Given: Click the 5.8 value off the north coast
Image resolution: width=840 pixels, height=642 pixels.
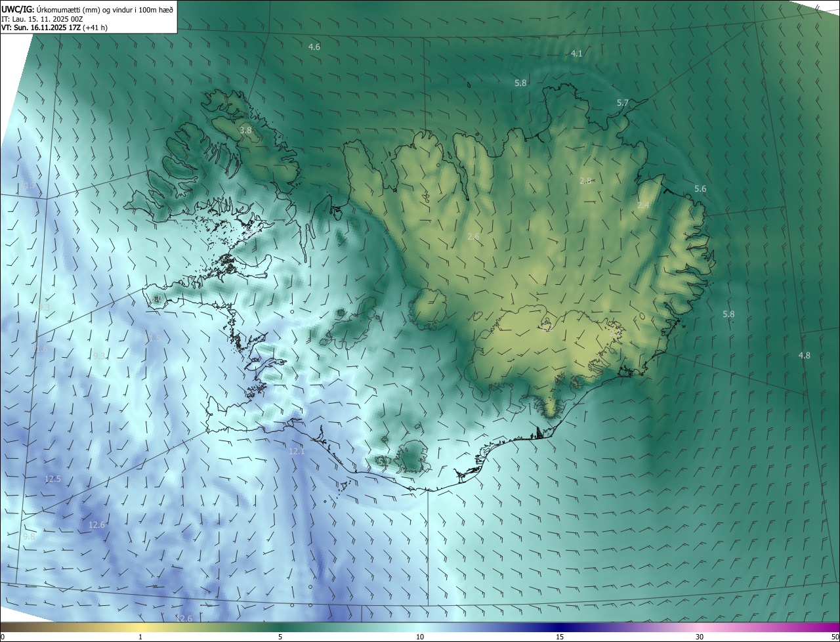Looking at the screenshot, I should point(520,83).
